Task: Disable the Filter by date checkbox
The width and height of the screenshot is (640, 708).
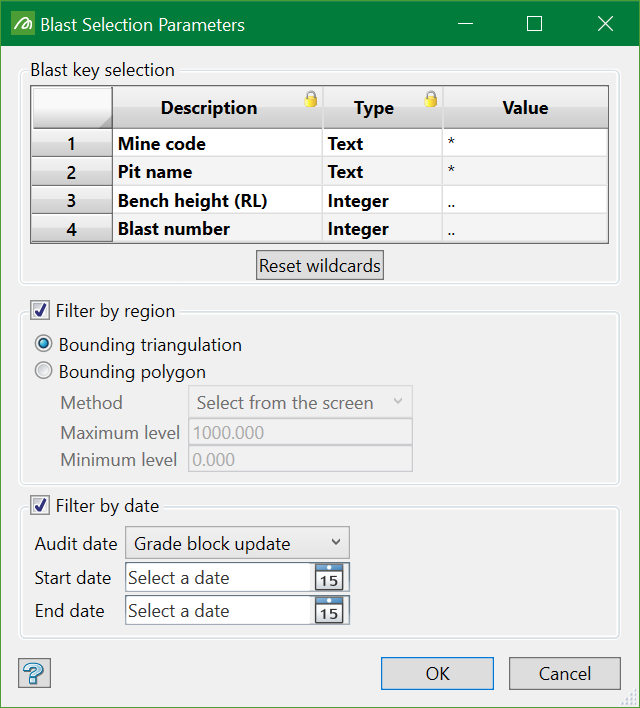Action: coord(41,505)
